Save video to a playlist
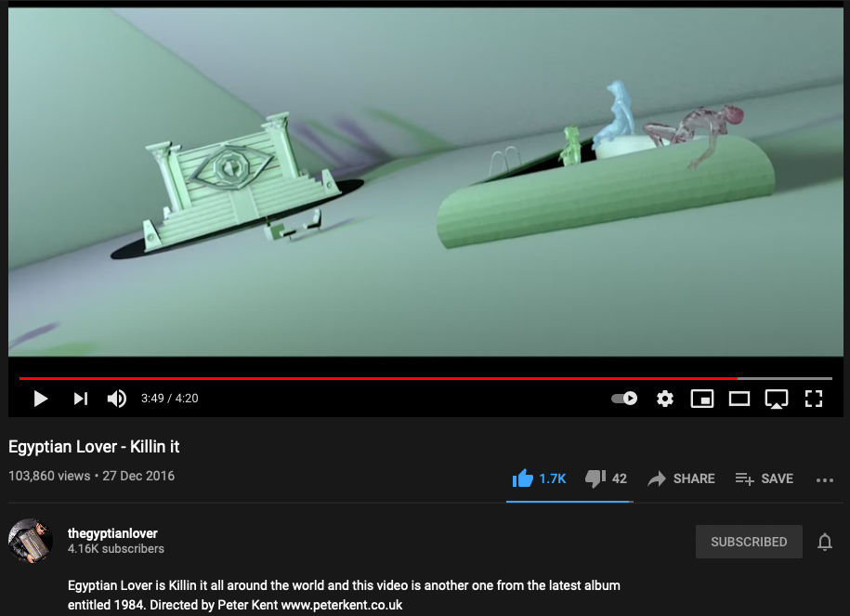Viewport: 850px width, 616px height. (x=765, y=478)
